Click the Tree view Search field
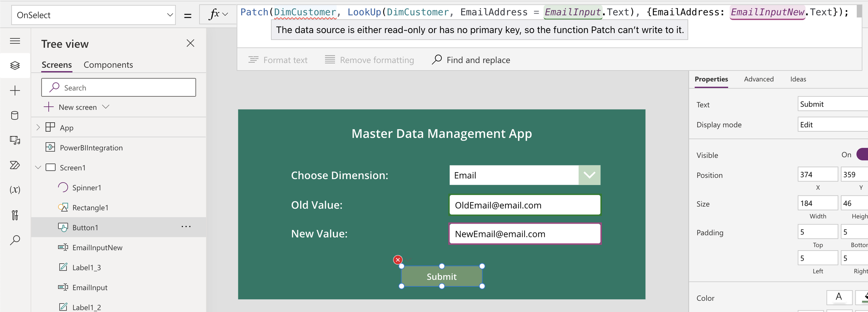Image resolution: width=868 pixels, height=312 pixels. coord(119,87)
